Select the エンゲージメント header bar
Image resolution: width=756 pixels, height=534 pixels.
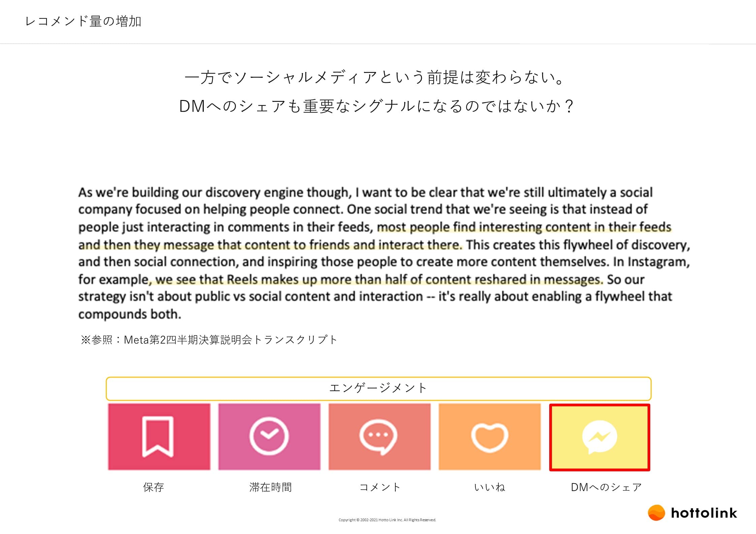click(379, 389)
